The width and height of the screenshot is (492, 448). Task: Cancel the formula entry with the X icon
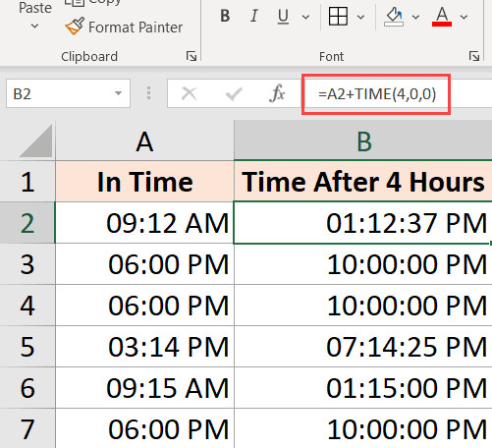pos(189,94)
